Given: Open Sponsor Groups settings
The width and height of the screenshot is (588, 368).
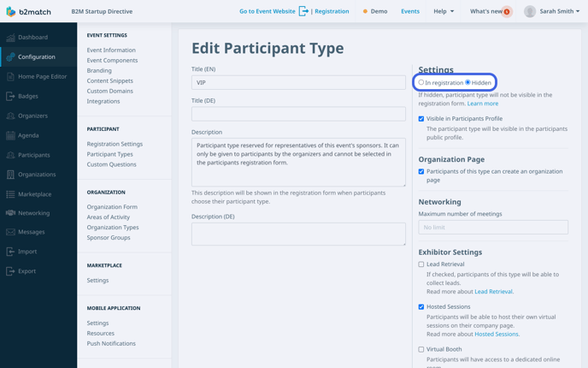Looking at the screenshot, I should (109, 237).
